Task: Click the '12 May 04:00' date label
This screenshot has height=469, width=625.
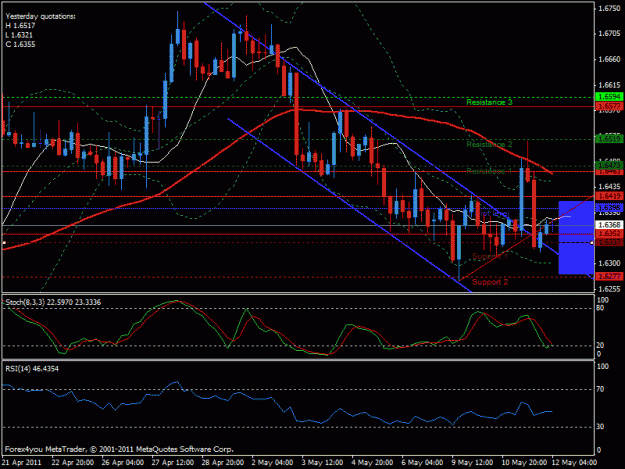Action: [574, 463]
